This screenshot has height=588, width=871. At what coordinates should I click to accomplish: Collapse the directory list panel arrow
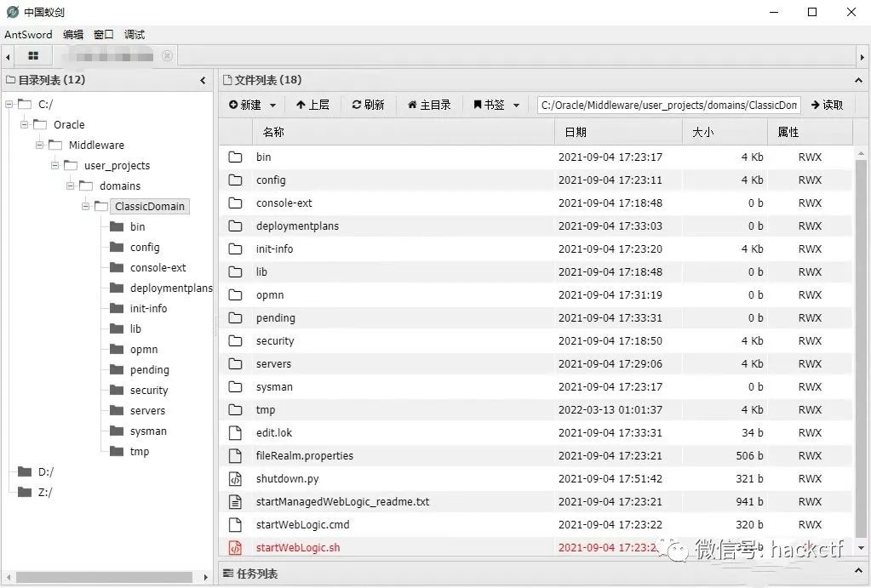[x=203, y=81]
